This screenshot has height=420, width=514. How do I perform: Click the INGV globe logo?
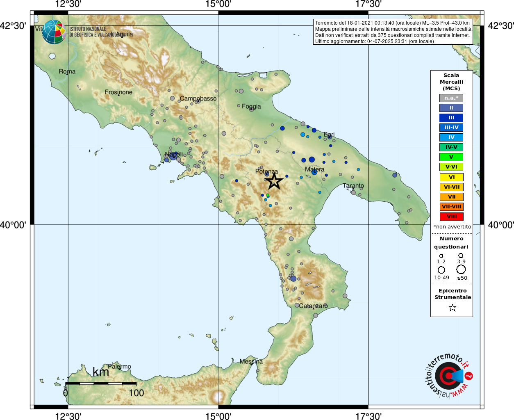54,32
